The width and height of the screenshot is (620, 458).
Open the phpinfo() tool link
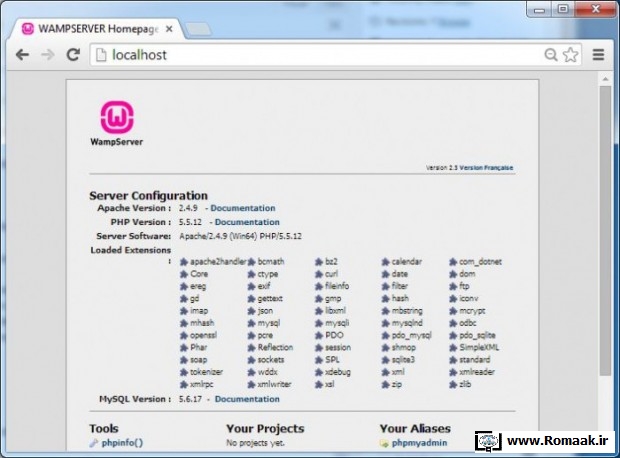pyautogui.click(x=122, y=443)
